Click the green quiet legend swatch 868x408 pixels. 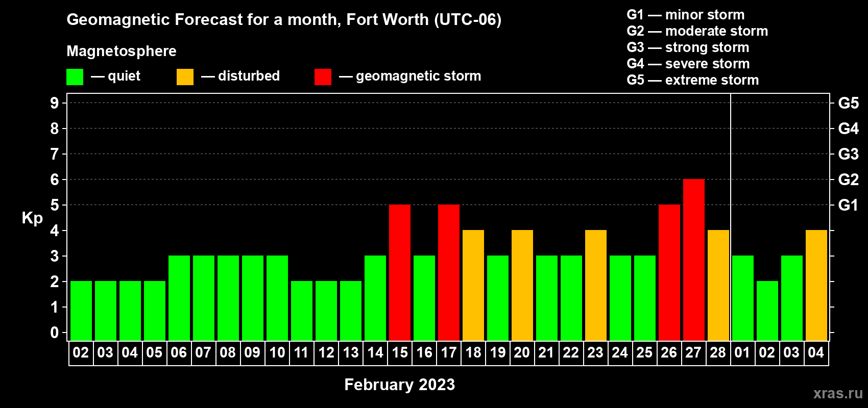pos(75,77)
